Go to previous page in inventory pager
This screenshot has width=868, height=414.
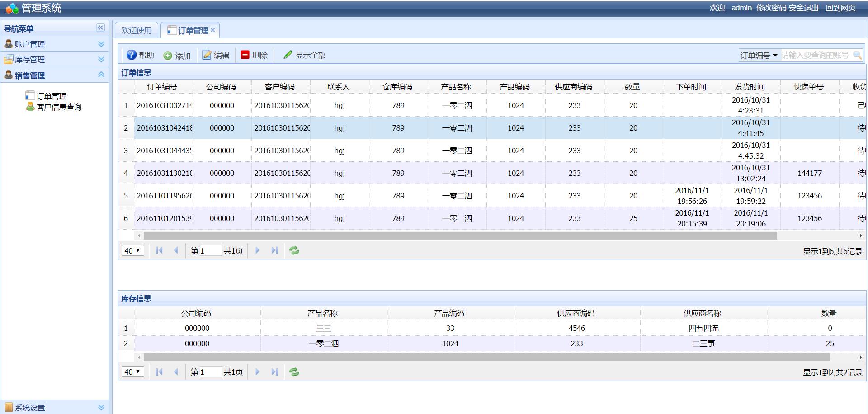(176, 372)
